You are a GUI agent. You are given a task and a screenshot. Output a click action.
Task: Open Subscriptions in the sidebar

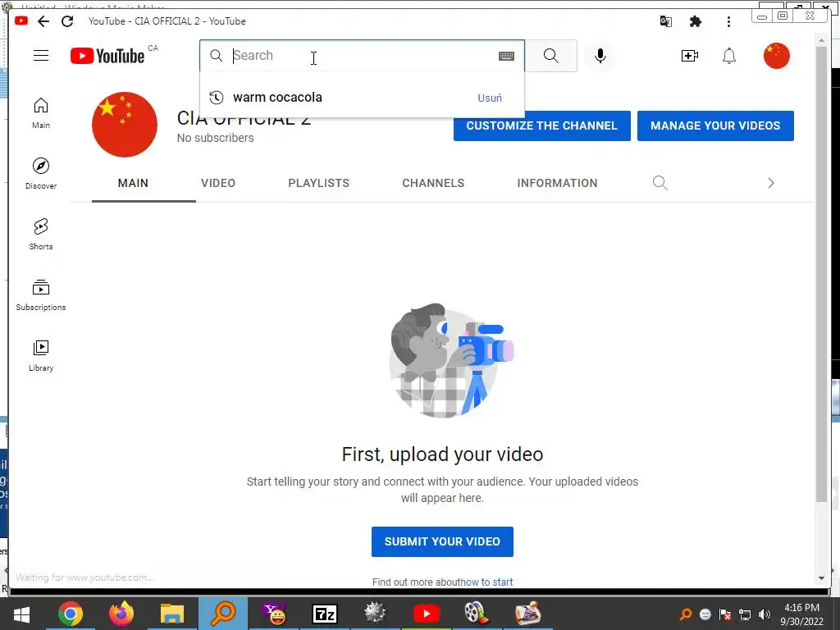pyautogui.click(x=41, y=294)
